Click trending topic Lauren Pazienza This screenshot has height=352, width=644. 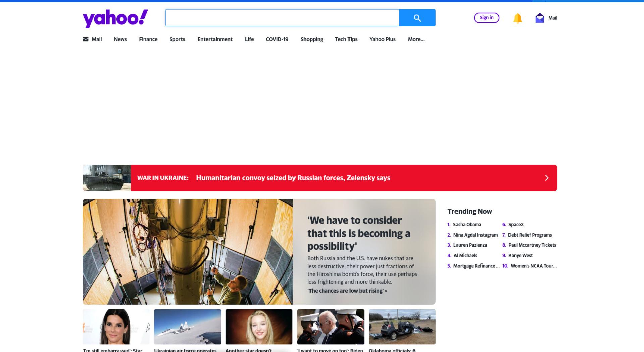[x=470, y=245]
